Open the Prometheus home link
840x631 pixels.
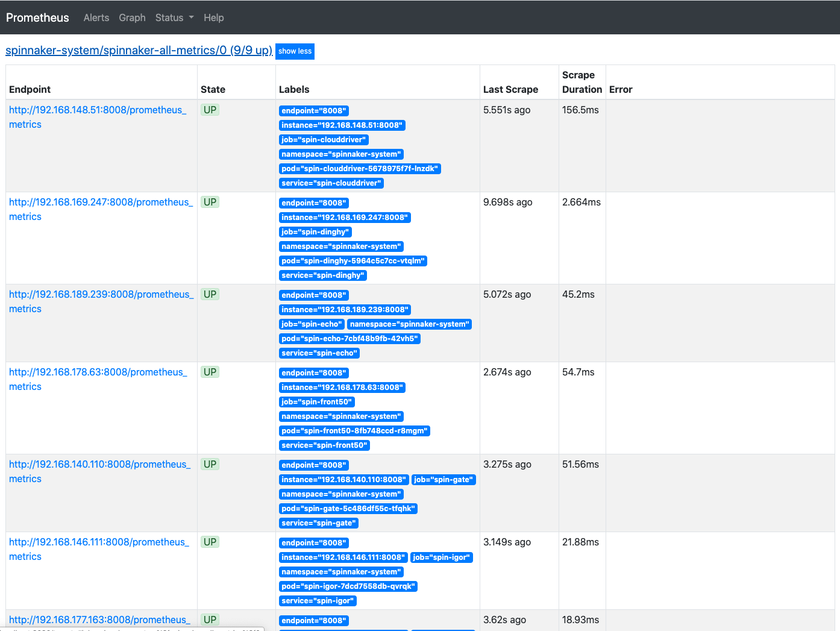coord(37,17)
